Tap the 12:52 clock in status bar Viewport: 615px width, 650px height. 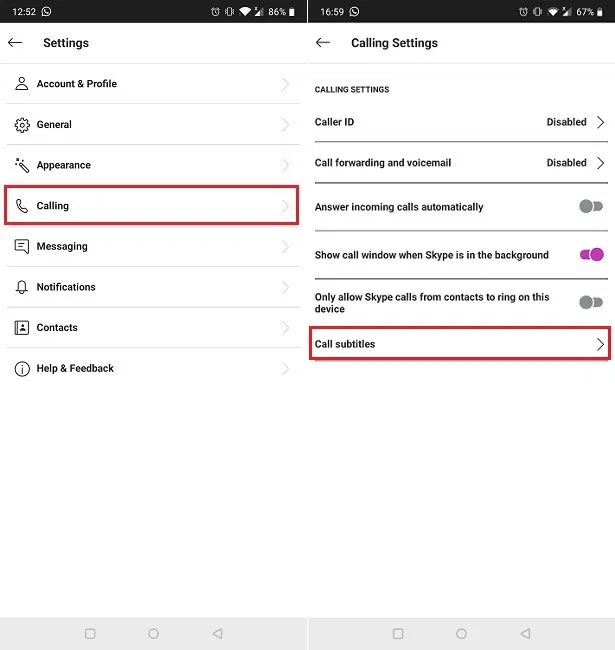[x=24, y=12]
